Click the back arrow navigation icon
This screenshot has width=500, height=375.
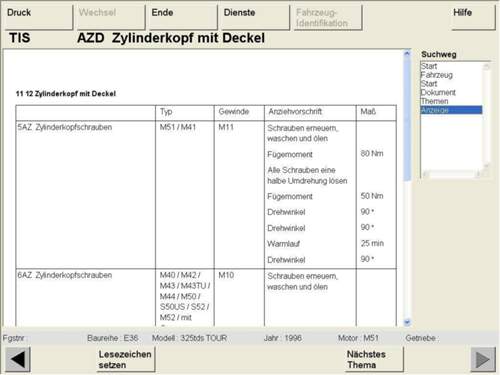[x=18, y=360]
